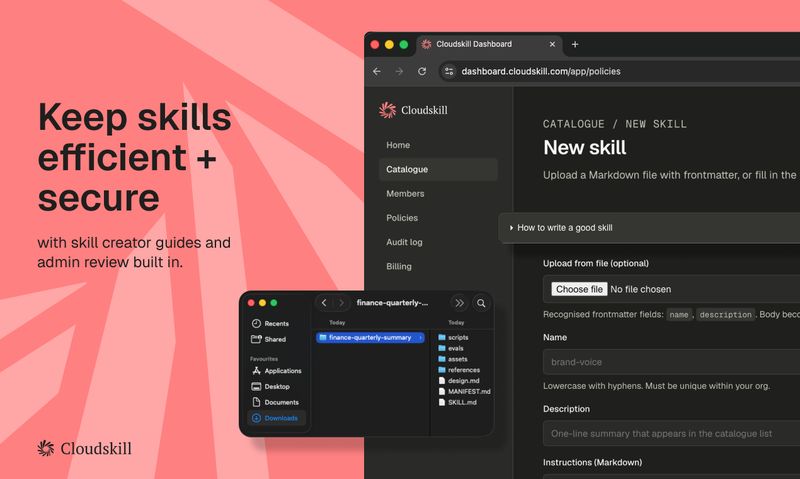Select the finance-quarterly-summary folder
The height and width of the screenshot is (479, 800).
(370, 338)
